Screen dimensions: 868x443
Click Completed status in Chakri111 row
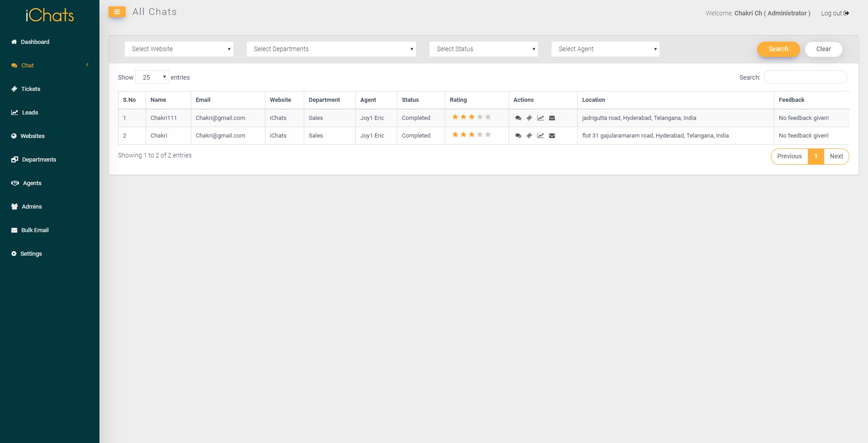[416, 118]
